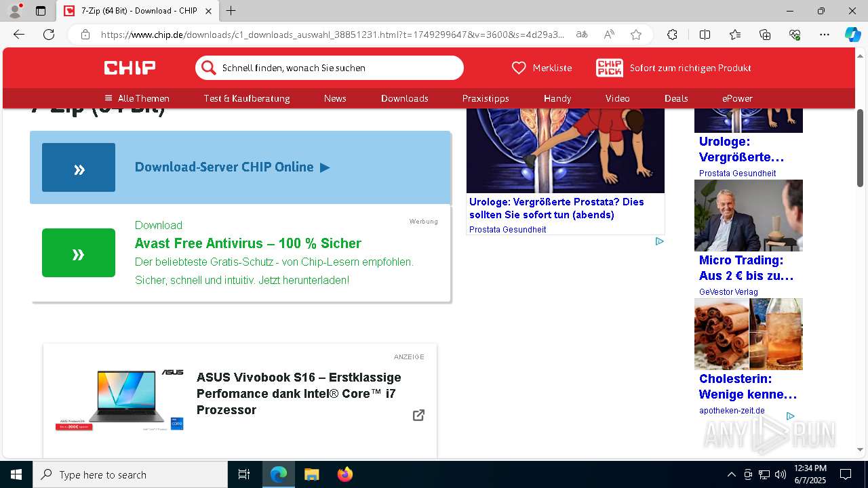The height and width of the screenshot is (488, 868).
Task: Click the CHIP PICK logo icon
Action: pyautogui.click(x=610, y=68)
